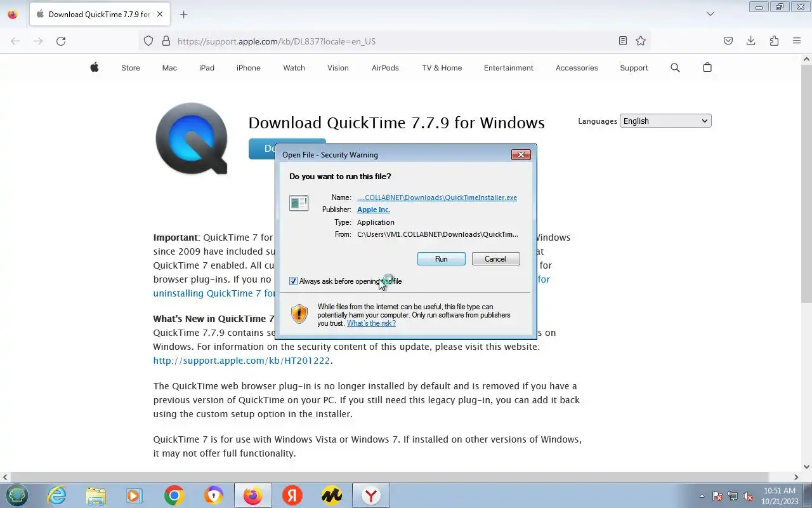This screenshot has height=508, width=812.
Task: Open the TV & Home menu item
Action: [x=442, y=68]
